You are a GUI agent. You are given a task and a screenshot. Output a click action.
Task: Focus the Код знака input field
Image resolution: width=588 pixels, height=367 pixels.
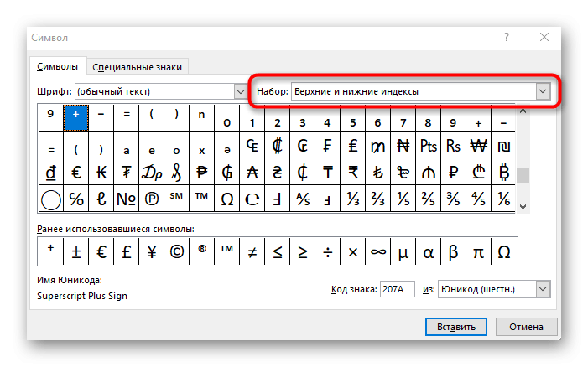tap(397, 289)
